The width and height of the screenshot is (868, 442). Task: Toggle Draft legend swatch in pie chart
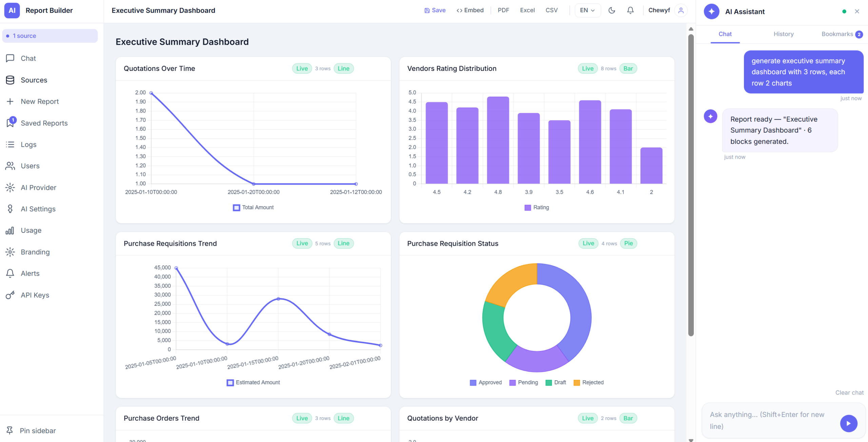click(548, 383)
